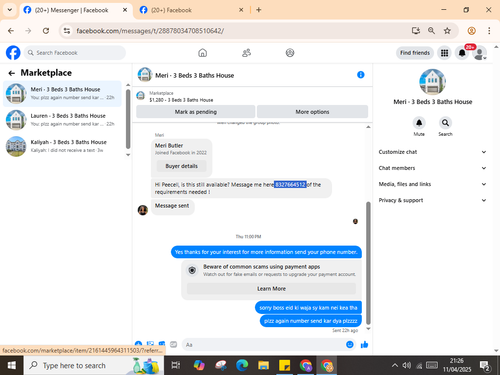Image resolution: width=500 pixels, height=375 pixels.
Task: Click the conversation list scrollbar
Action: (x=128, y=119)
